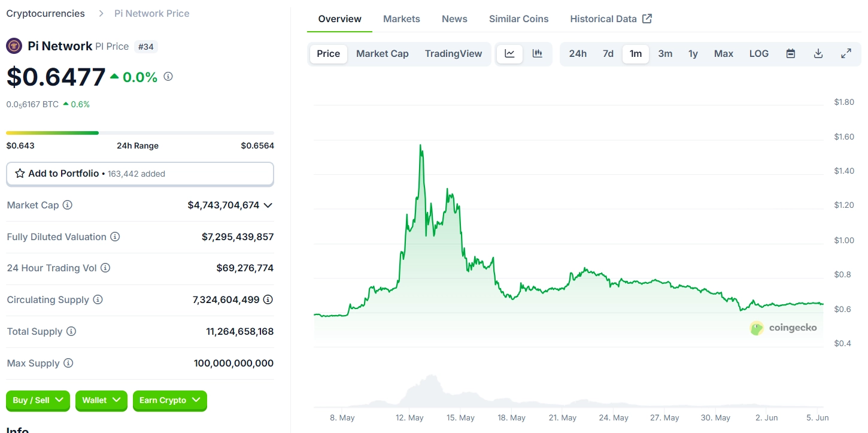
Task: Switch to candlestick chart view icon
Action: [538, 53]
